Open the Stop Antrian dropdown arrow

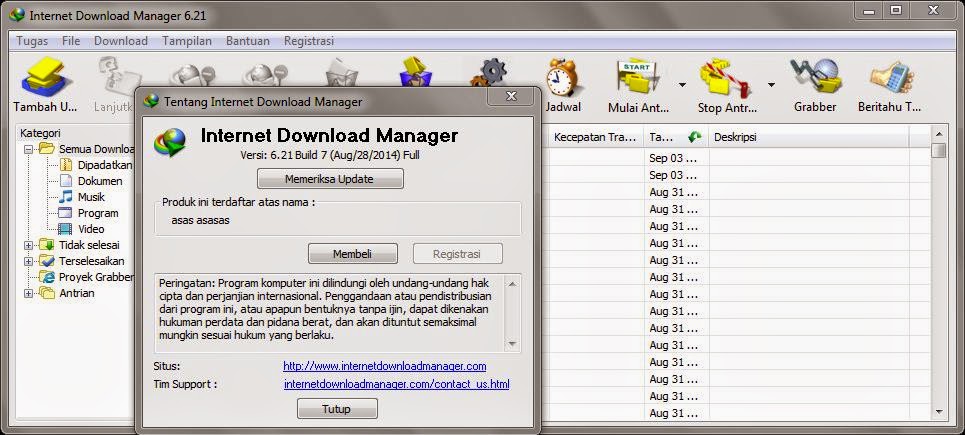point(771,84)
